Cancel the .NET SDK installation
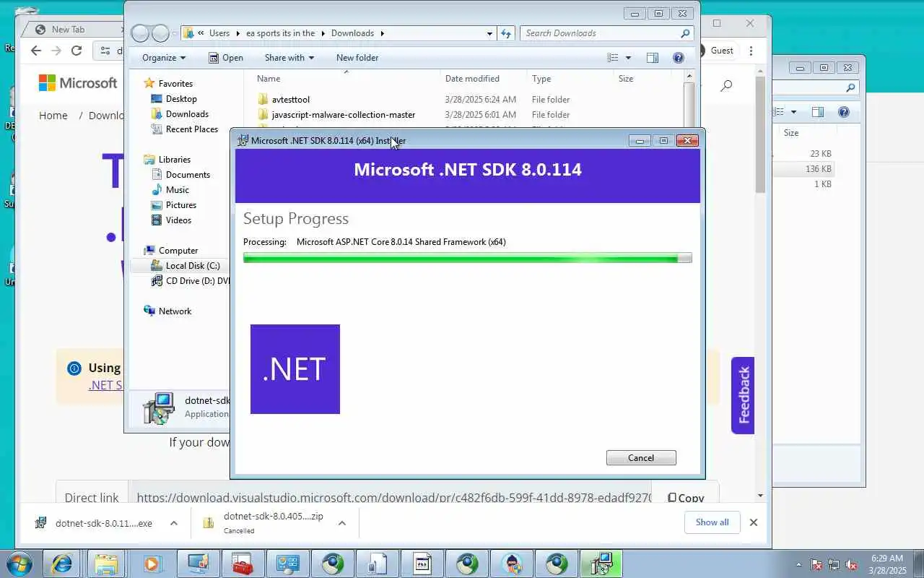The width and height of the screenshot is (924, 578). coord(641,457)
